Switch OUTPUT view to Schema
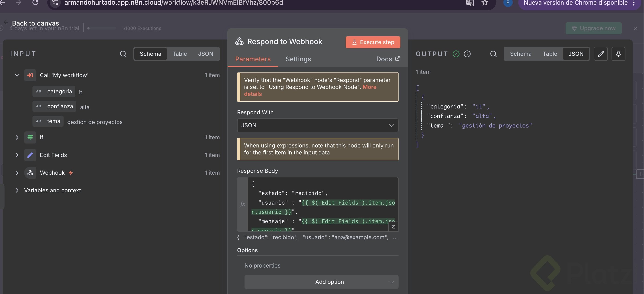This screenshot has width=644, height=294. tap(521, 54)
